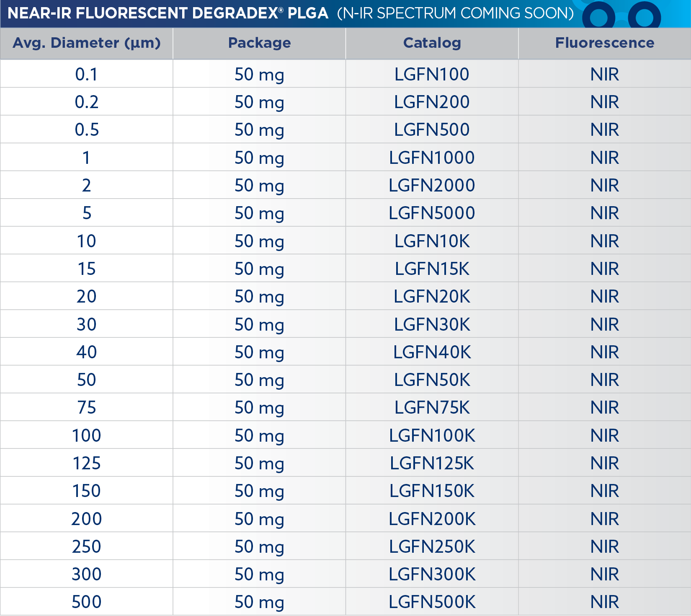Select catalog number LGFN100K

tap(432, 435)
